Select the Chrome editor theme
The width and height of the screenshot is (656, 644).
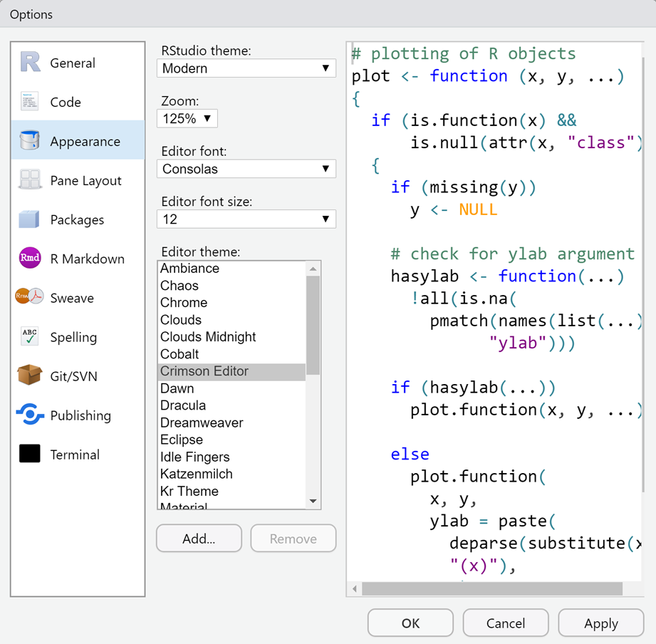[x=231, y=303]
